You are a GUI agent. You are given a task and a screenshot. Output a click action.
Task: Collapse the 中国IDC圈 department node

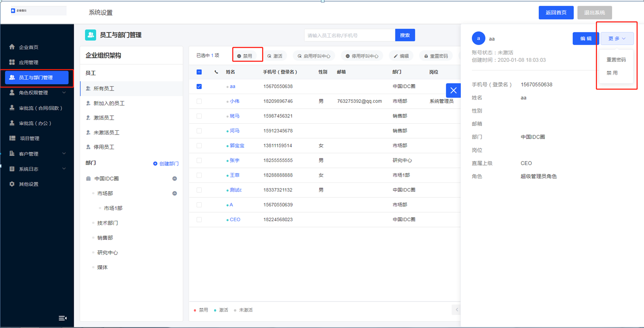(x=175, y=179)
